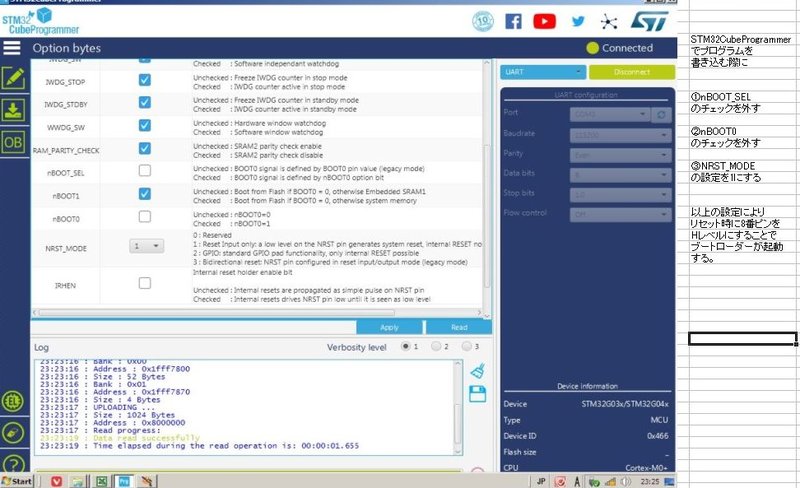Open the Facebook link icon
Screen dimensions: 800x488
click(513, 21)
